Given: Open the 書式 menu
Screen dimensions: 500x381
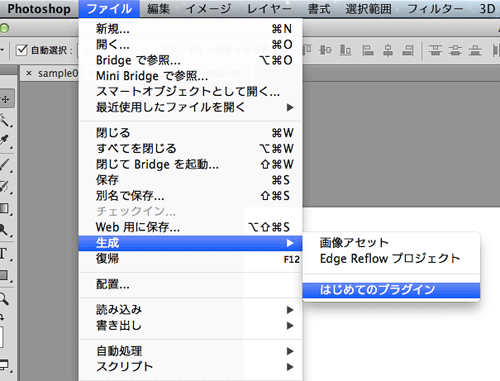Looking at the screenshot, I should 319,9.
